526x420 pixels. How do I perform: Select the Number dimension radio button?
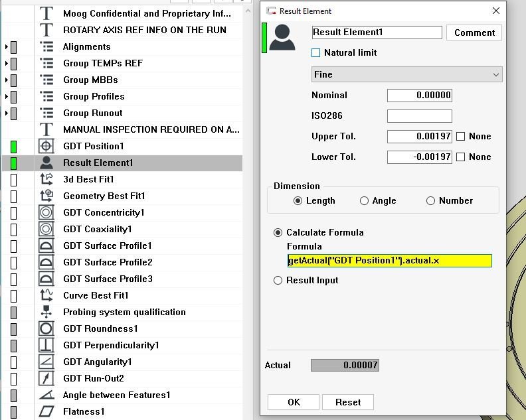(430, 201)
